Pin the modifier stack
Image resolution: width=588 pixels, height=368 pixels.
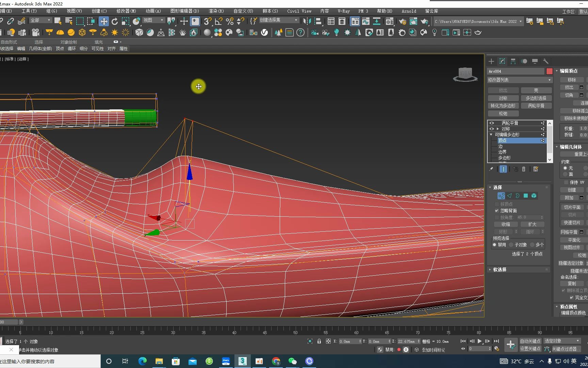tap(491, 169)
